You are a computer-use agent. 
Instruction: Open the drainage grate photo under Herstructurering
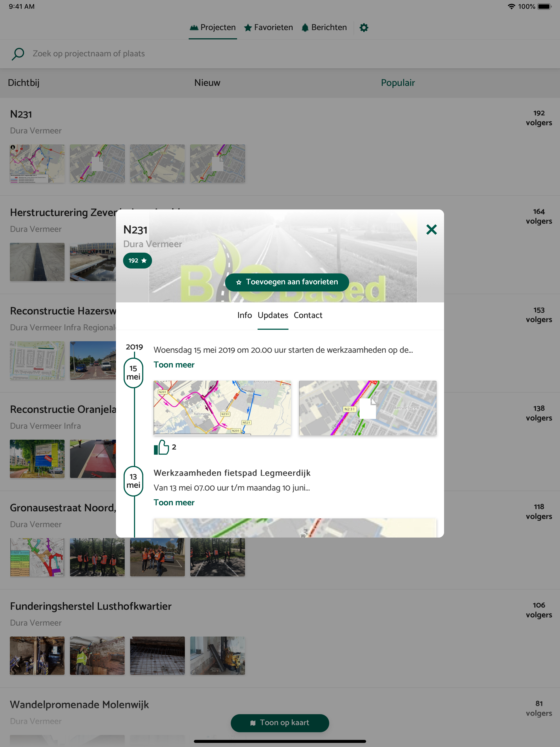click(37, 262)
